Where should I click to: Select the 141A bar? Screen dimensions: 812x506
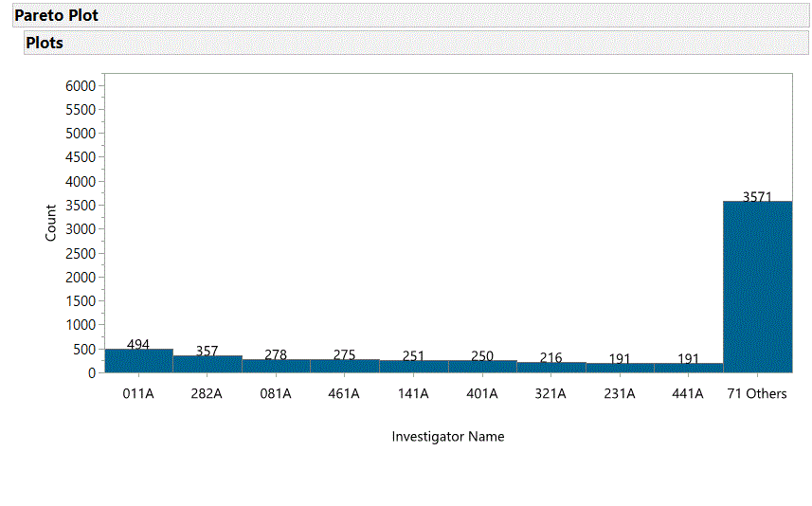[414, 367]
